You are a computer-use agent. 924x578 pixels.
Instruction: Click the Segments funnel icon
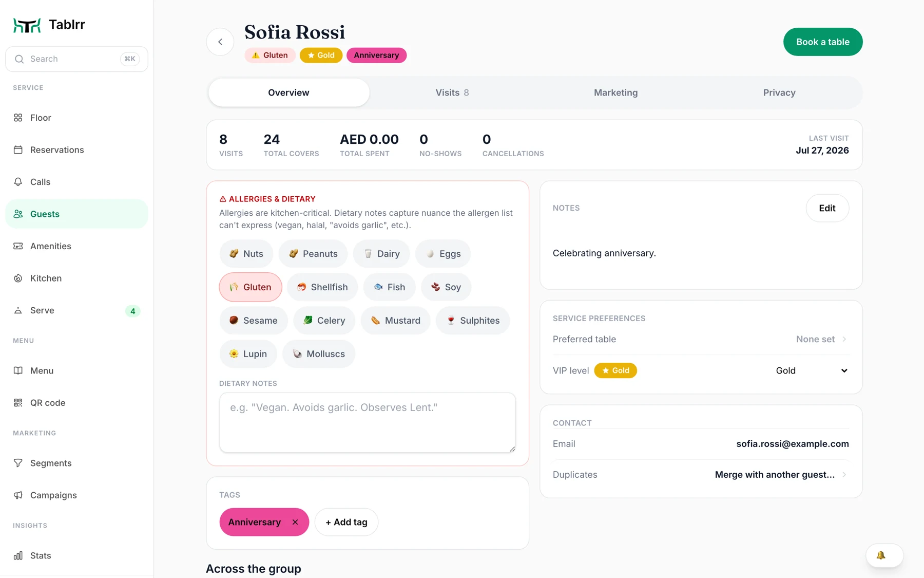[x=18, y=463]
